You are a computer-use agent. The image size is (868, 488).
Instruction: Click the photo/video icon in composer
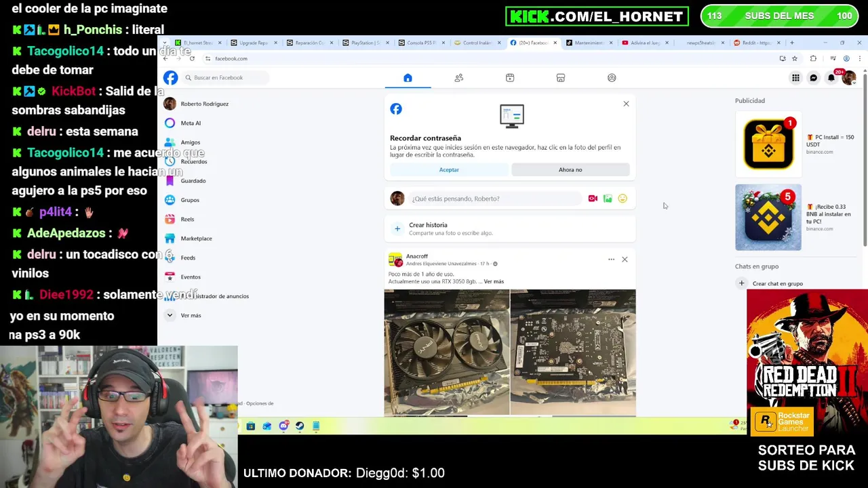(x=608, y=199)
